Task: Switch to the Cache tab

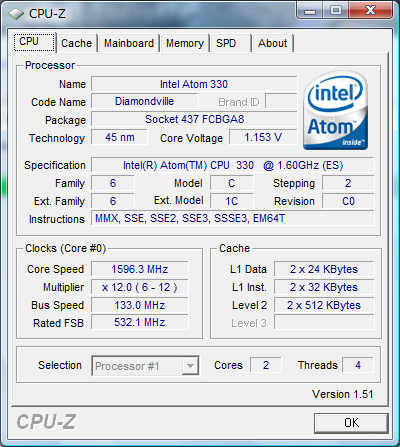Action: coord(76,43)
